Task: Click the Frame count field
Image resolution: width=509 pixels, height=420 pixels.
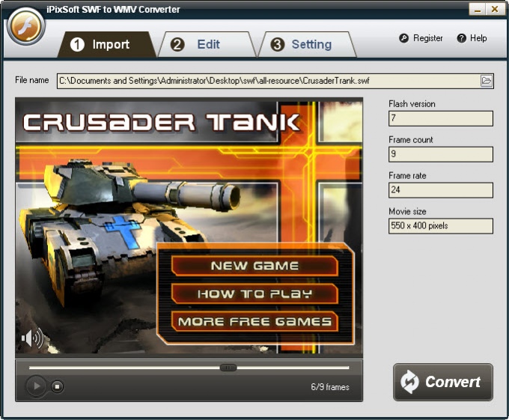Action: coord(441,154)
